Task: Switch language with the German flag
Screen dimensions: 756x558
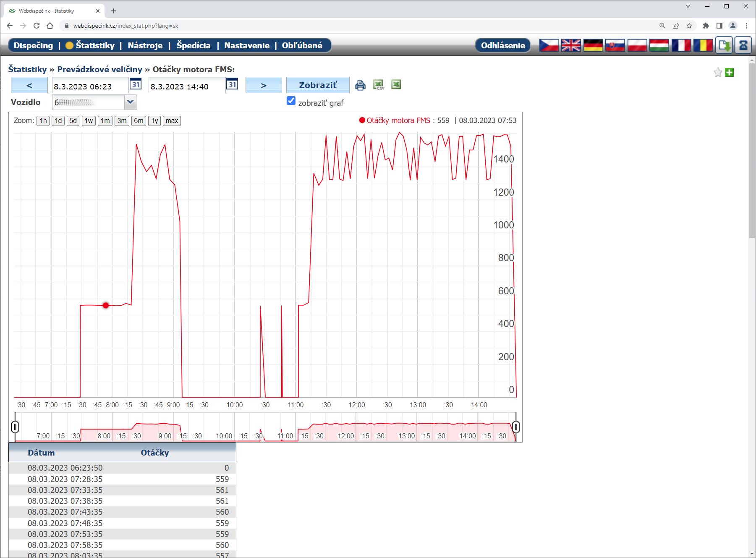Action: pyautogui.click(x=593, y=45)
